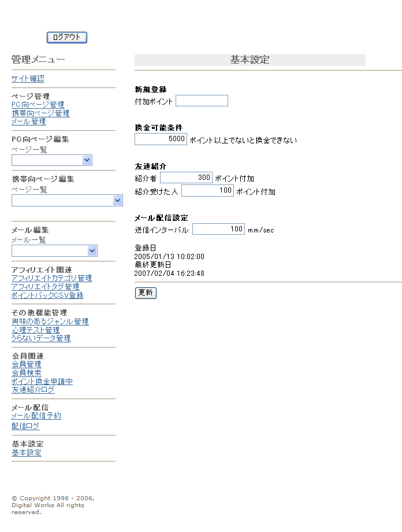This screenshot has height=532, width=402.
Task: Click the mm/sec unit label
Action: 261,230
